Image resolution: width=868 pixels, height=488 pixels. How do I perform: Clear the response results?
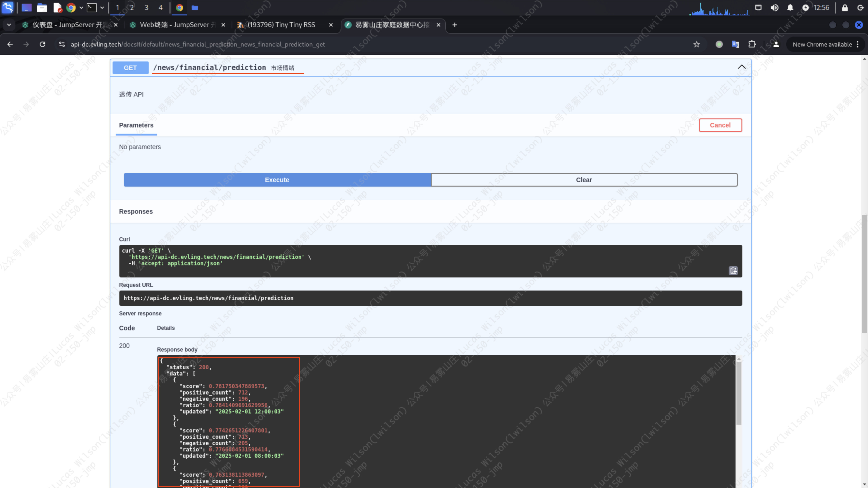click(584, 180)
